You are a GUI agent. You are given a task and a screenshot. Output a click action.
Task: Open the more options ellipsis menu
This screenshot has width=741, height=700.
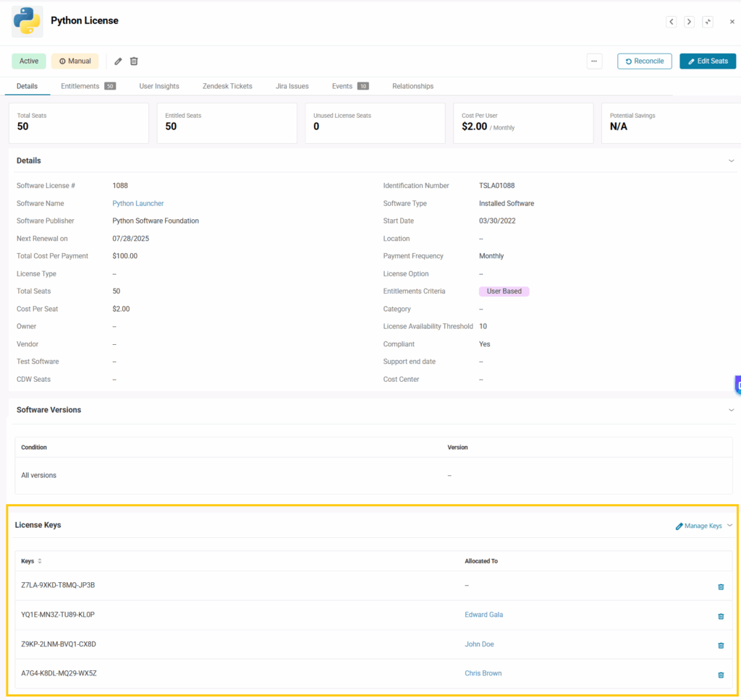pyautogui.click(x=594, y=61)
